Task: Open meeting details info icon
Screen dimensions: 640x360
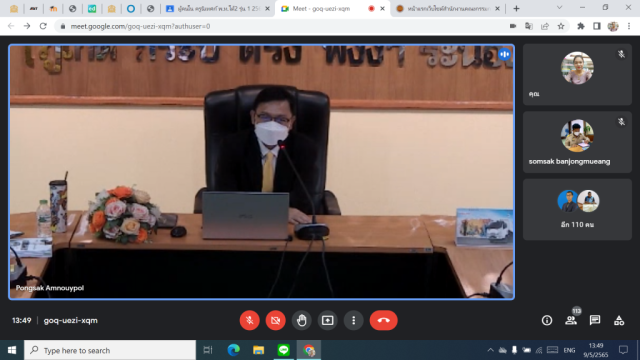Action: 547,320
